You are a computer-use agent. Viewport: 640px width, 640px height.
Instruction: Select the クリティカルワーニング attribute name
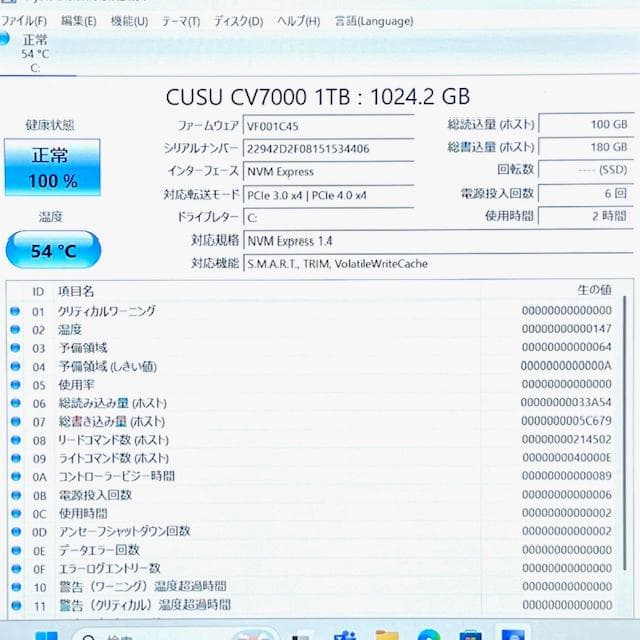(107, 311)
